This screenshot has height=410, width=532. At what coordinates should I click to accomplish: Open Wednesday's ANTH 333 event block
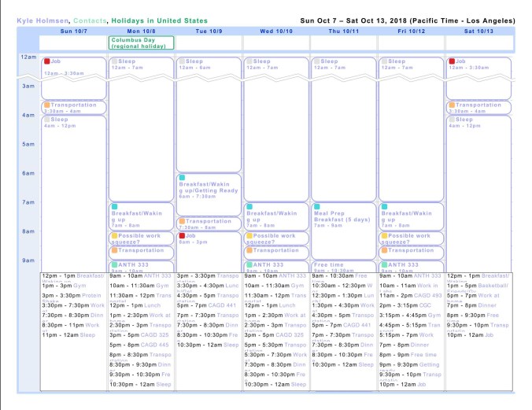(276, 267)
